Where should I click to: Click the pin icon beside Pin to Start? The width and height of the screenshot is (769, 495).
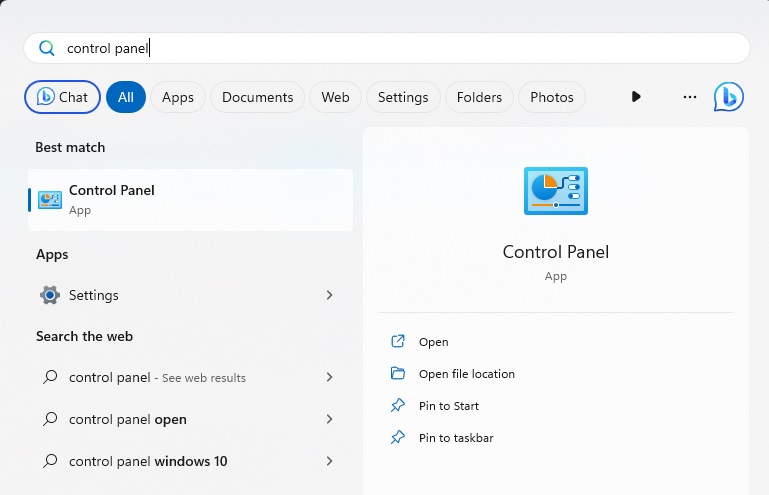(x=398, y=405)
